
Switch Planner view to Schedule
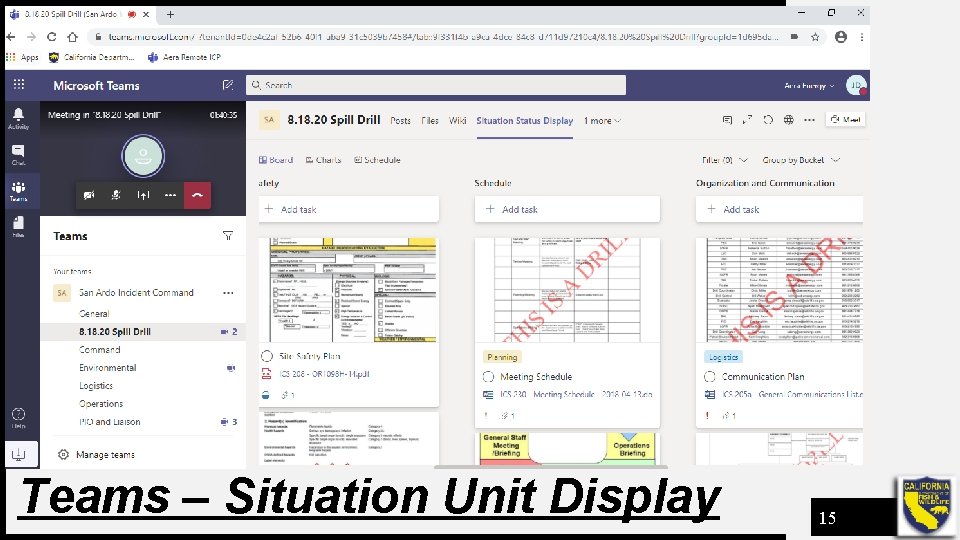[377, 160]
